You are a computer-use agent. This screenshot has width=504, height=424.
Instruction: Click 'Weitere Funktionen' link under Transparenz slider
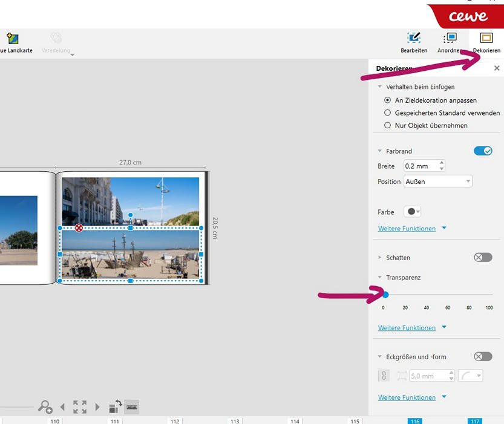click(x=407, y=328)
